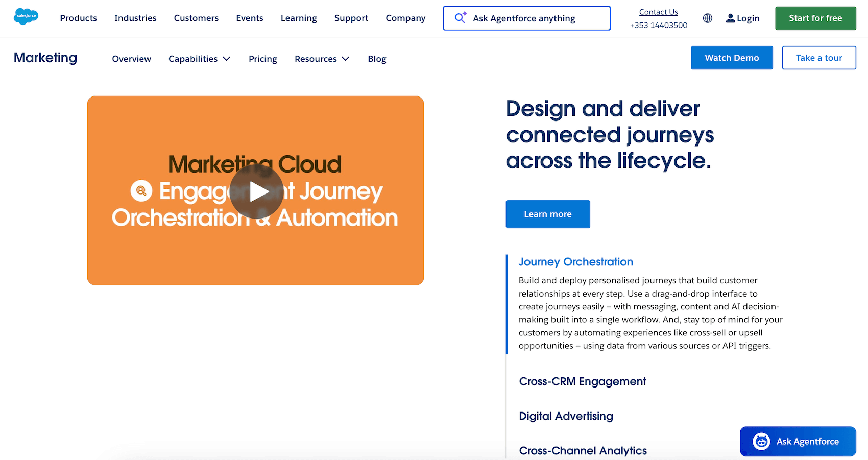The height and width of the screenshot is (460, 868).
Task: Click the magnifier icon in video title
Action: coord(141,191)
